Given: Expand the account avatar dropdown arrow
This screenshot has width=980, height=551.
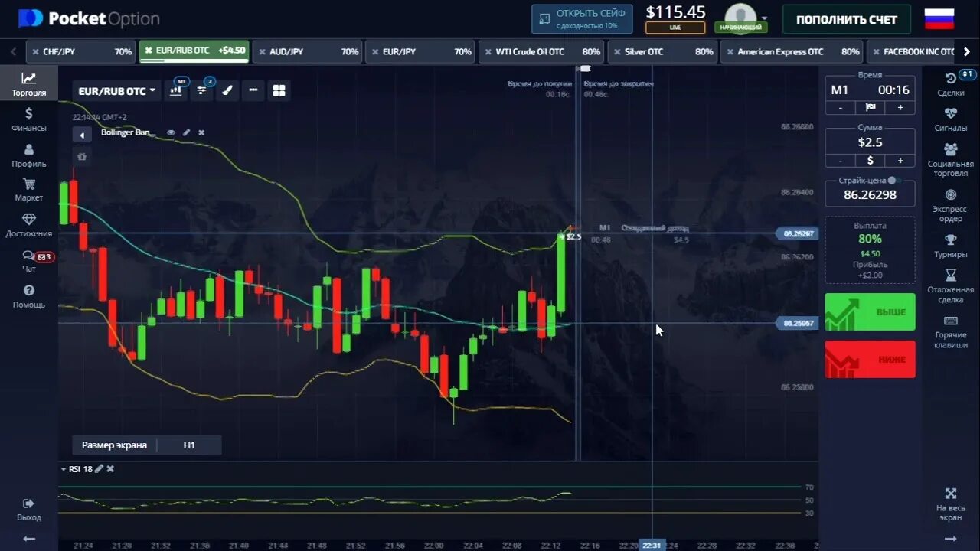Looking at the screenshot, I should click(x=764, y=18).
